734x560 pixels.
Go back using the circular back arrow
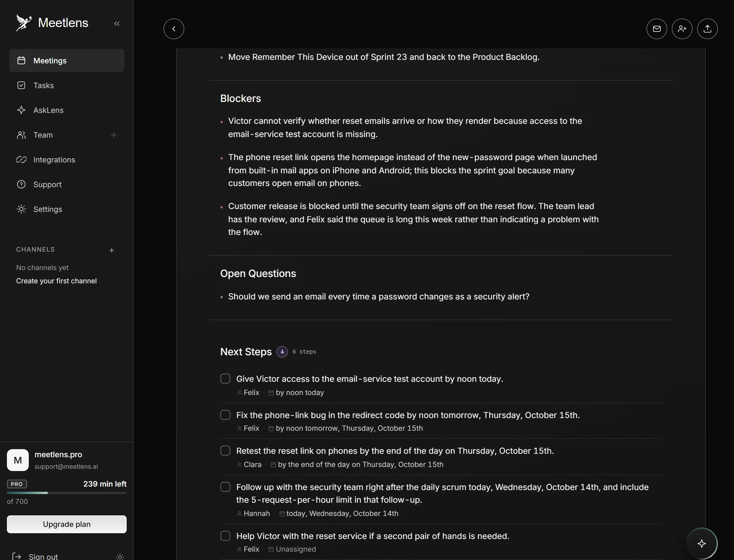point(174,29)
